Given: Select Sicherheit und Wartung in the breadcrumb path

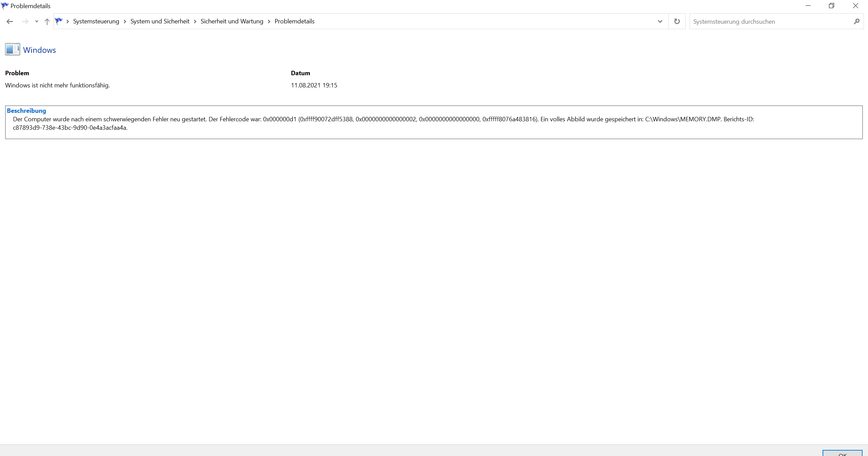Looking at the screenshot, I should point(232,21).
